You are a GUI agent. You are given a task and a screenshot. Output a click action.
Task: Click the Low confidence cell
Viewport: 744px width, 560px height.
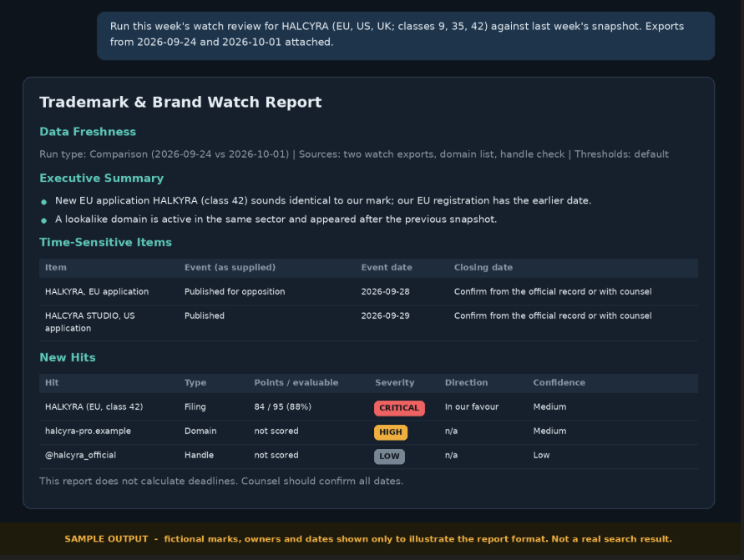(541, 455)
